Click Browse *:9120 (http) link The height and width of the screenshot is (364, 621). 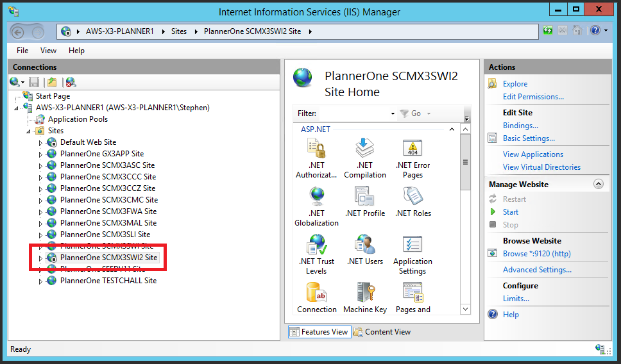tap(537, 254)
